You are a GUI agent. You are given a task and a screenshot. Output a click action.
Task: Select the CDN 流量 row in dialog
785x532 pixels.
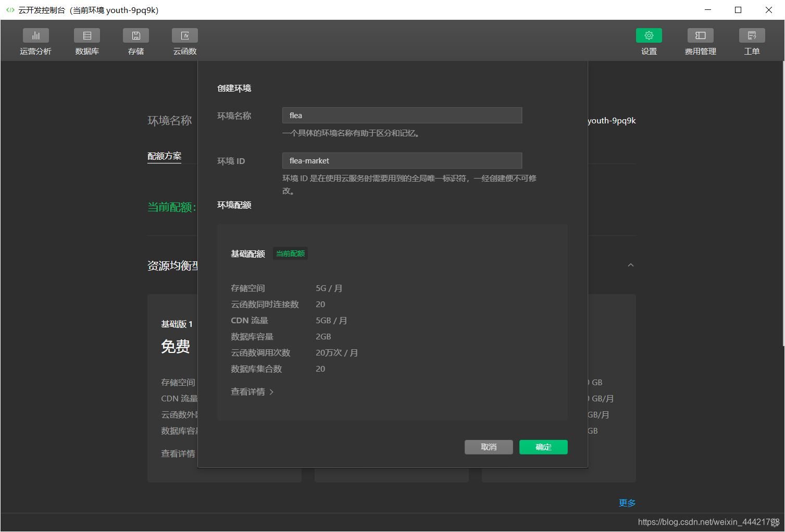tap(289, 321)
